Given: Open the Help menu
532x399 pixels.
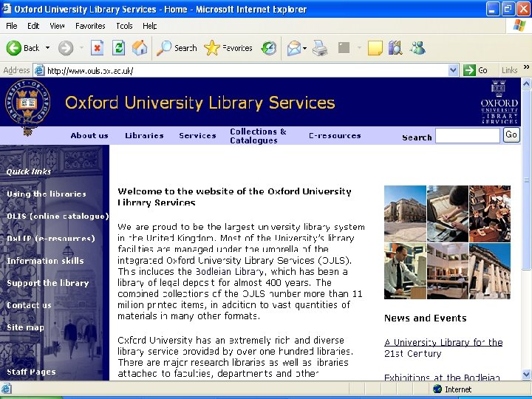Looking at the screenshot, I should pyautogui.click(x=149, y=26).
